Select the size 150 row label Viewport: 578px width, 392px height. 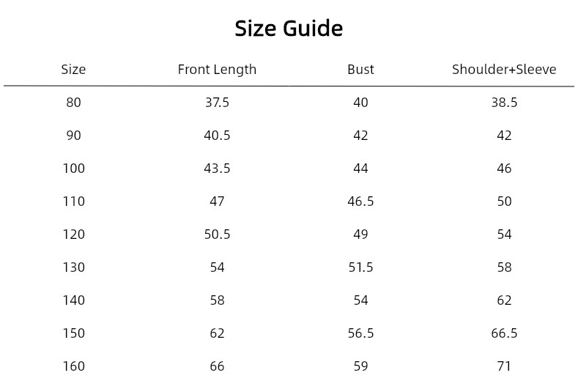(74, 333)
